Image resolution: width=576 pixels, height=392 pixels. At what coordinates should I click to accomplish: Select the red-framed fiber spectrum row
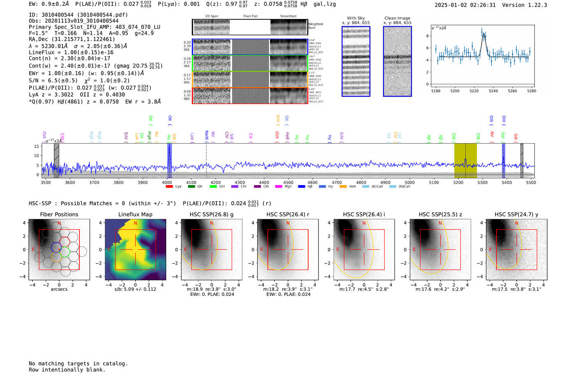pyautogui.click(x=250, y=95)
